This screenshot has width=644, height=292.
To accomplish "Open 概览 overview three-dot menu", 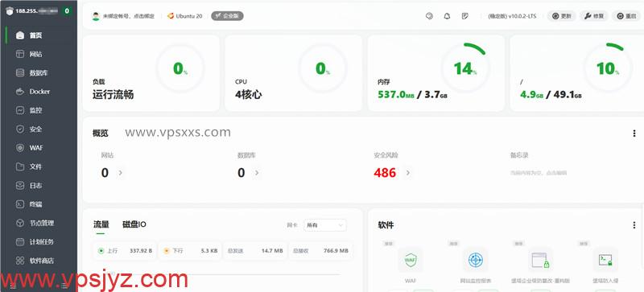I will point(634,134).
